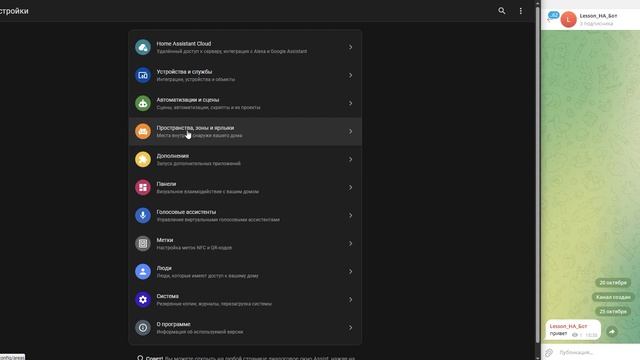Expand Панели row chevron
The image size is (640, 360).
[x=350, y=187]
